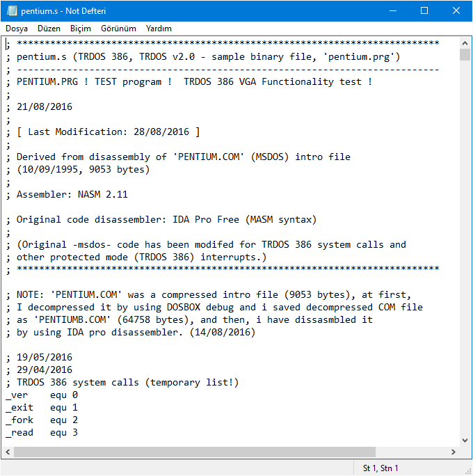The image size is (473, 476).
Task: Click the vertical scrollbar thumb
Action: (465, 55)
